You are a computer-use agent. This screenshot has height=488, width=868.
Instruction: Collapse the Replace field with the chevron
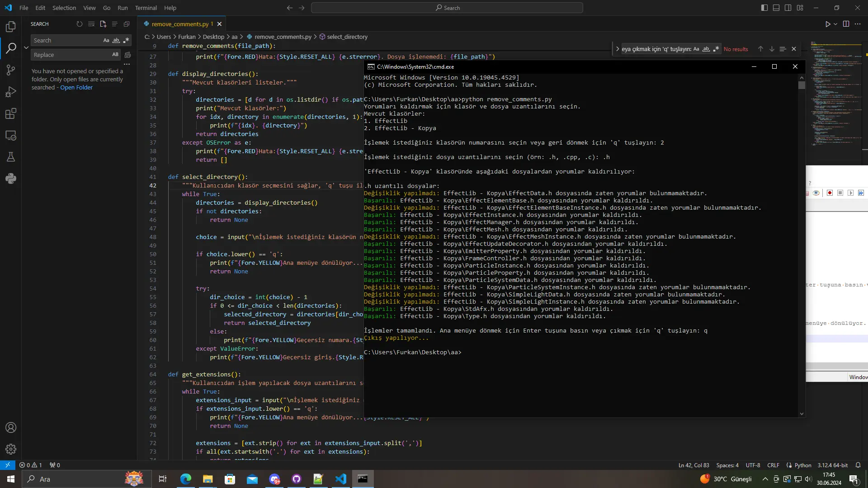click(x=26, y=47)
